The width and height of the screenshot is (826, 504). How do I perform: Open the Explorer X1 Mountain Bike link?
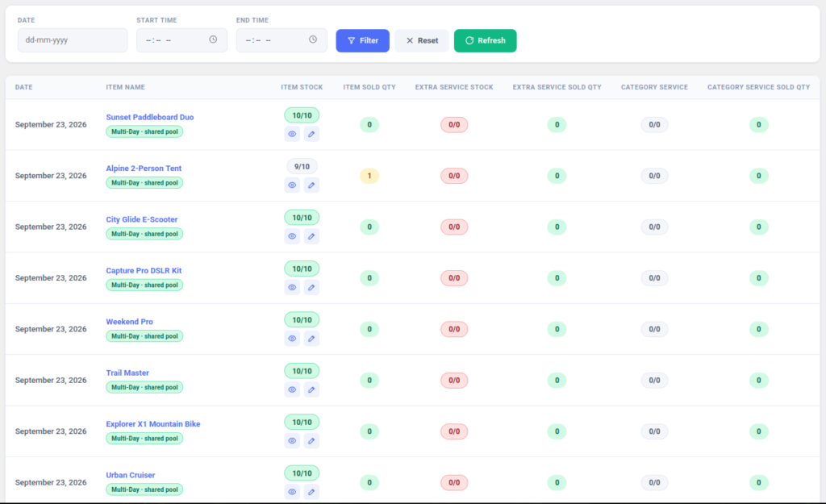point(152,424)
